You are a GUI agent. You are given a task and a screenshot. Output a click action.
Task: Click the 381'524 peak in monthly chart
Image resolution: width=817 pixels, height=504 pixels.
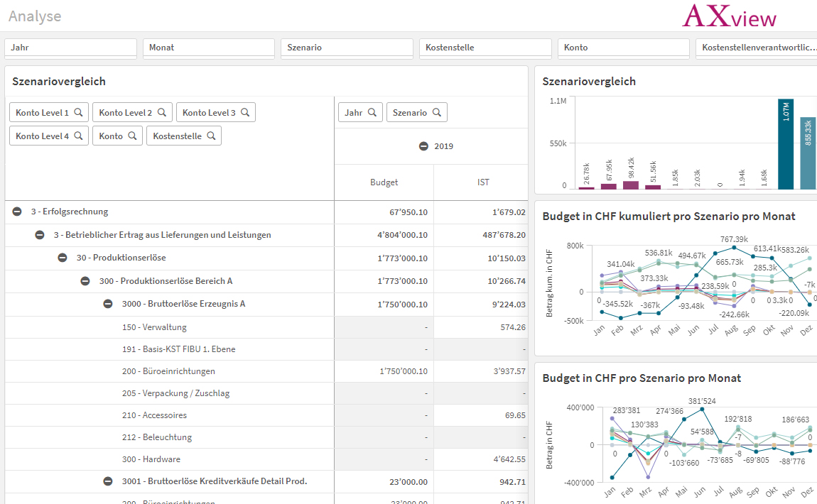pyautogui.click(x=703, y=410)
